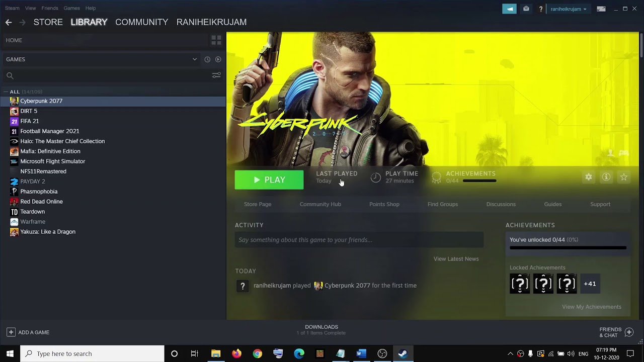Open the Store Page link
The image size is (644, 362).
[x=258, y=204]
